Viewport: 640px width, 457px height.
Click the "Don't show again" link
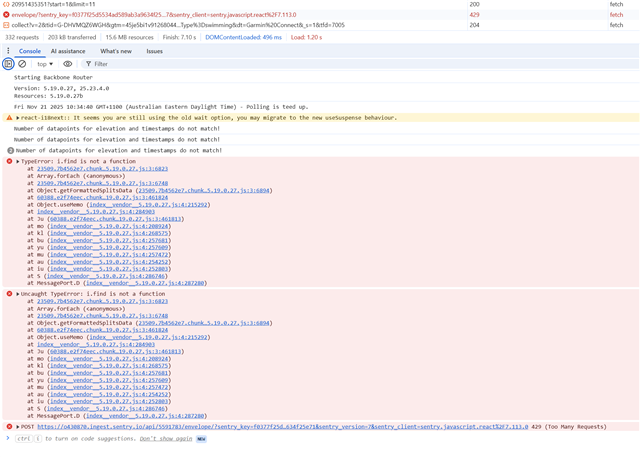click(166, 439)
